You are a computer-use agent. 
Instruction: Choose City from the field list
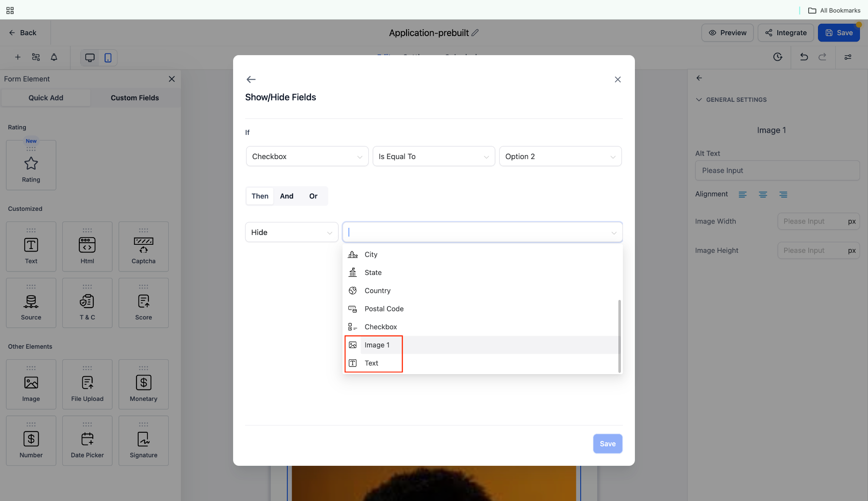click(x=481, y=255)
